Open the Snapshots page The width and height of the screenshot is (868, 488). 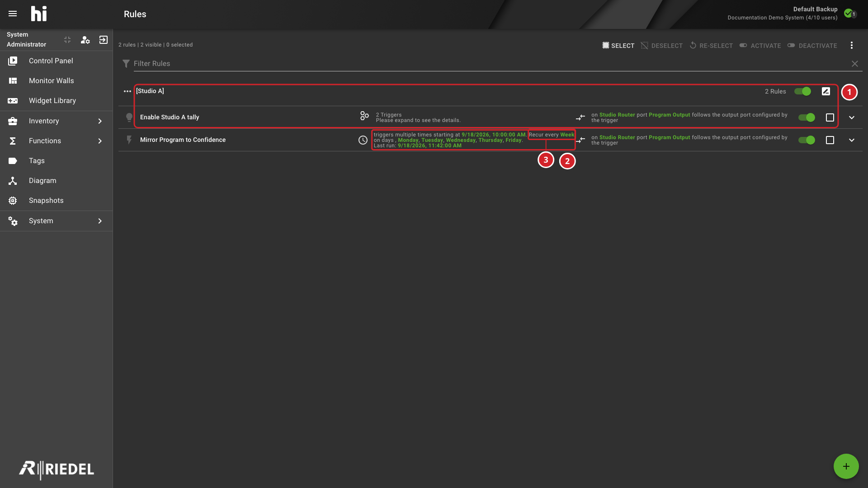pos(57,201)
